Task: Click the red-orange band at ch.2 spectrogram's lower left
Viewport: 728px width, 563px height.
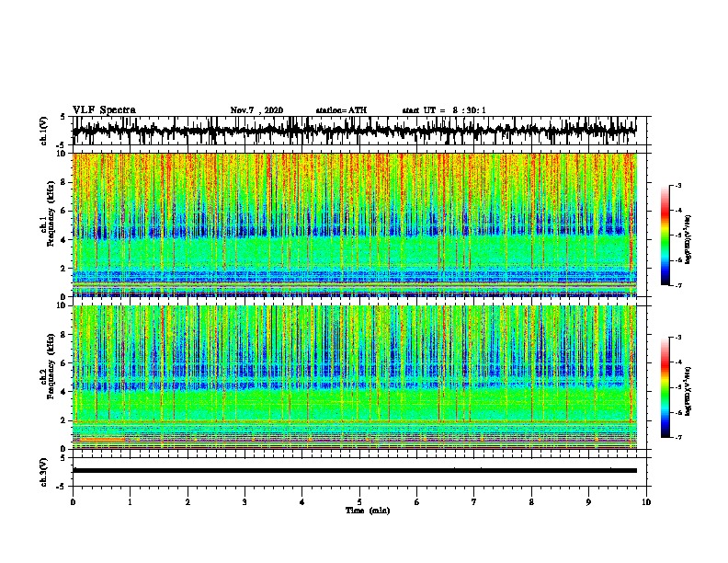Action: (101, 439)
